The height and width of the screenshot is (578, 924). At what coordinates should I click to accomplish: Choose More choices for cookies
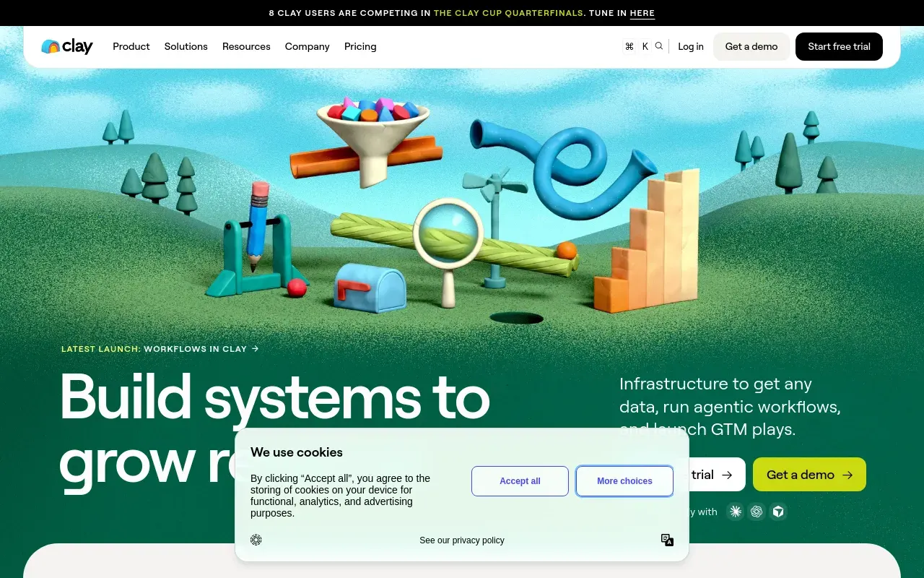[624, 481]
